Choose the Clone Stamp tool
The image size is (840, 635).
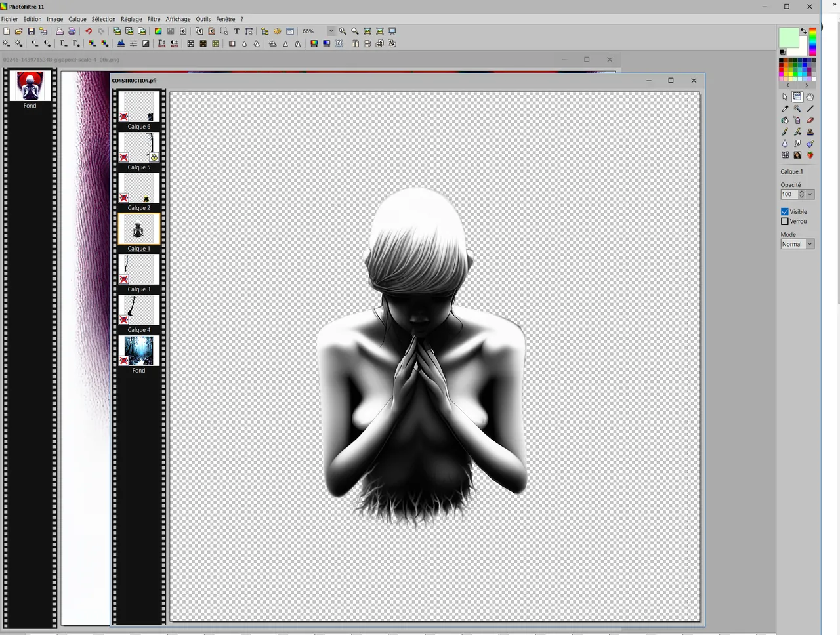[810, 132]
